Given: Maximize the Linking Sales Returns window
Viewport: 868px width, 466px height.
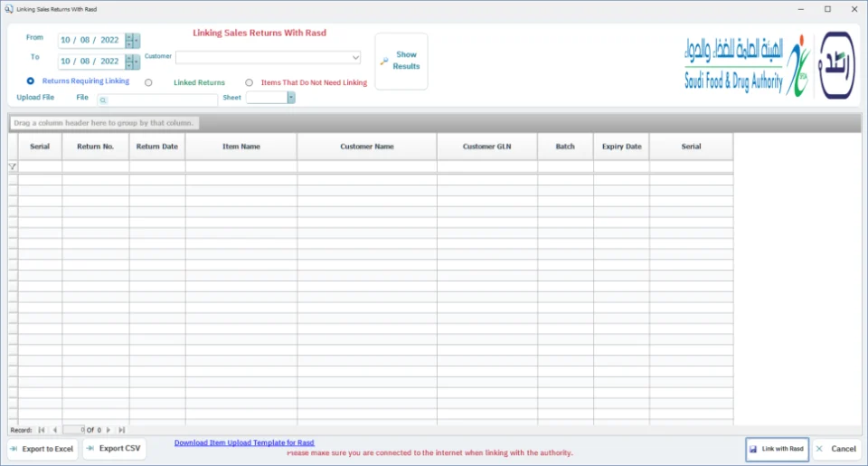Looking at the screenshot, I should click(x=827, y=9).
